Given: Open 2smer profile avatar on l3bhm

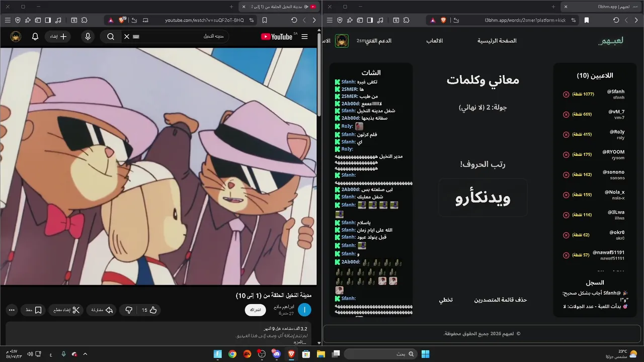Looking at the screenshot, I should [342, 41].
